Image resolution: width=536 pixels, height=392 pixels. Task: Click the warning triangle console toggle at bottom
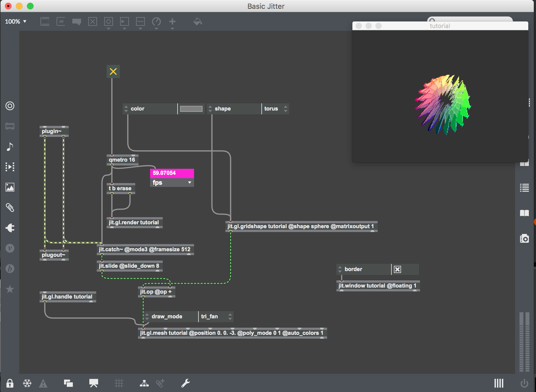coord(43,383)
